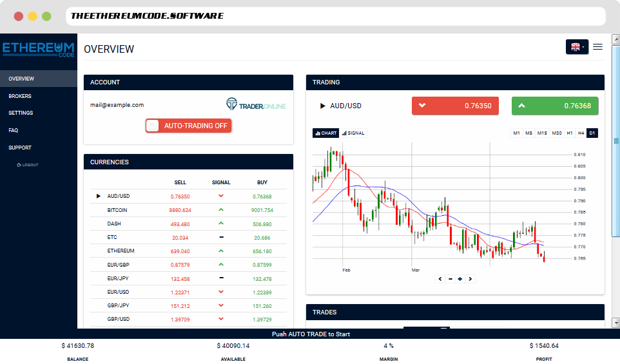Click the AUD/USD down signal arrow
This screenshot has width=620, height=364.
click(221, 196)
